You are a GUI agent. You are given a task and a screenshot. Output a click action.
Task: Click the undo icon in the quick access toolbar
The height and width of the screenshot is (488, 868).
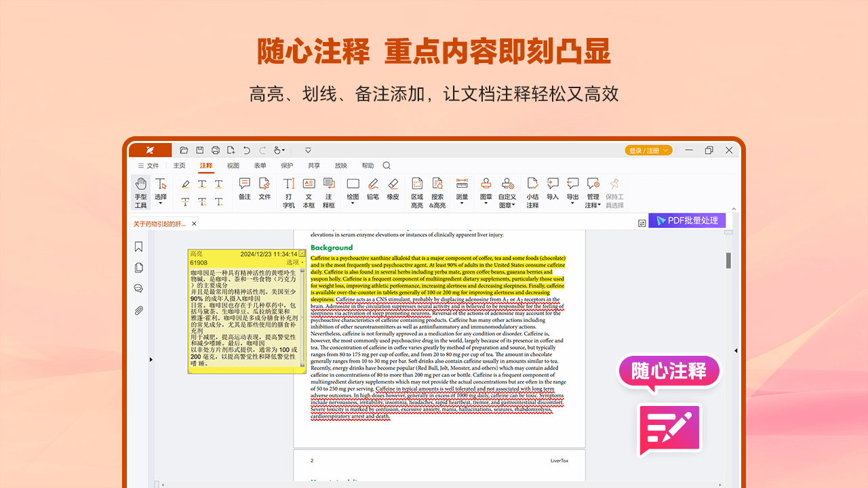click(248, 150)
